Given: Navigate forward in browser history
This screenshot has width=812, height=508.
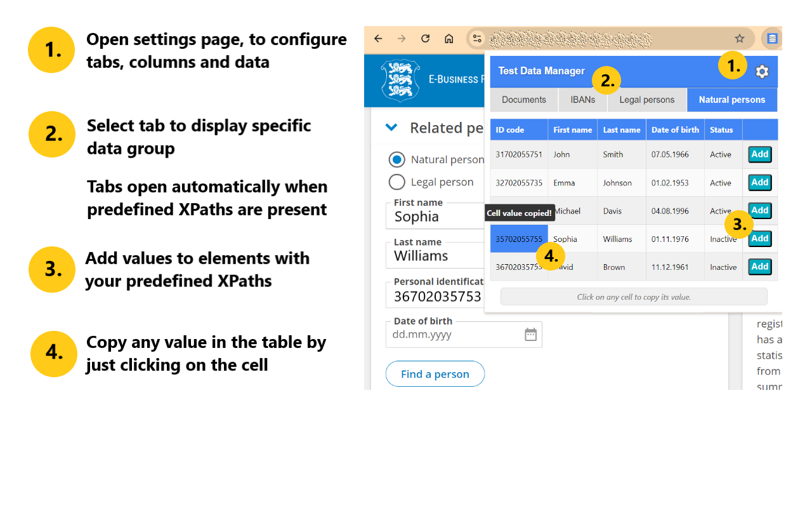Looking at the screenshot, I should (x=401, y=39).
